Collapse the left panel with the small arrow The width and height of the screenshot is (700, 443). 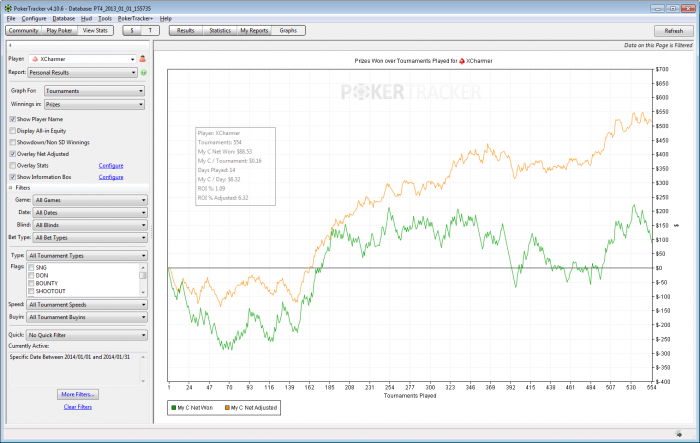(x=10, y=45)
